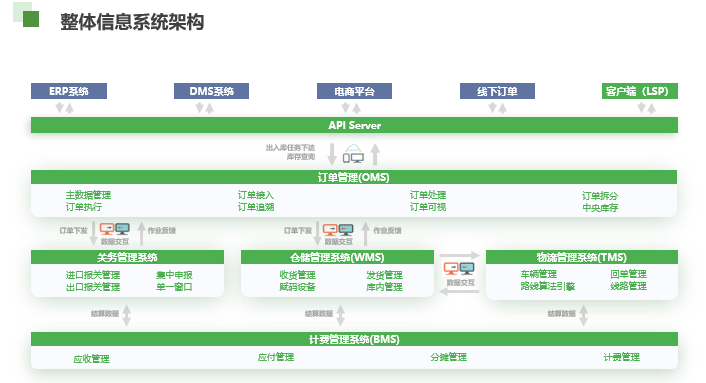Click the up-down arrows beneath ERP系统

coord(64,108)
